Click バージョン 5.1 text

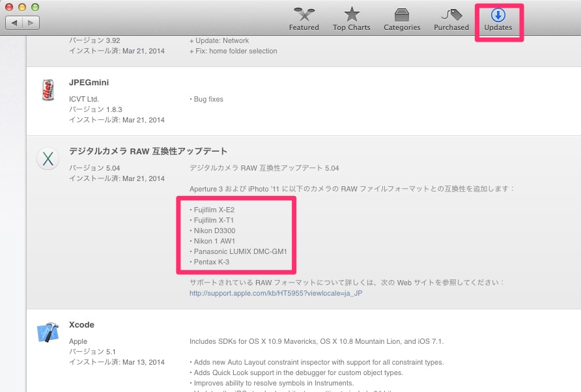point(92,352)
